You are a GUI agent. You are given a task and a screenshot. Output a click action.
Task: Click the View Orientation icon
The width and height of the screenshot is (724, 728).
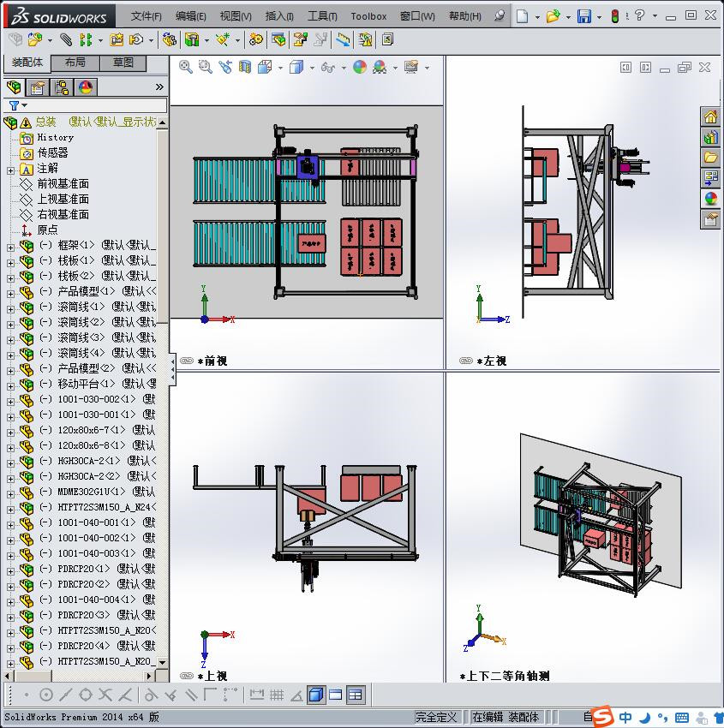[265, 68]
